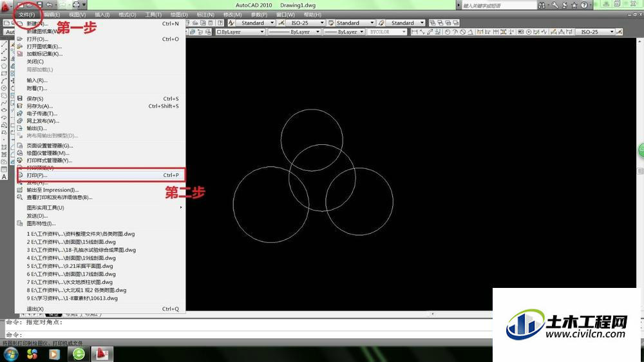Open the 视图(V) menu
Viewport: 644px width, 362px height.
[x=77, y=15]
